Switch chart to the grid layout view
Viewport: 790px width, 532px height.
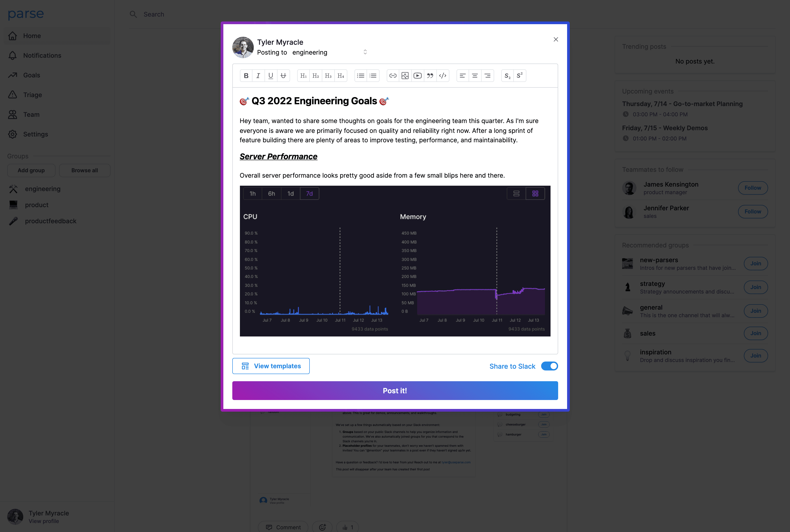[535, 193]
